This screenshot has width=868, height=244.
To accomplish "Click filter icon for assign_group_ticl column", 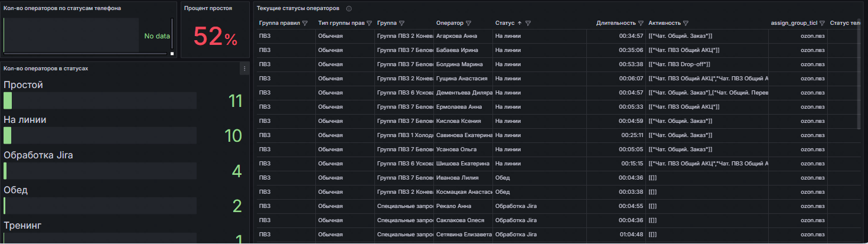I will pos(822,24).
